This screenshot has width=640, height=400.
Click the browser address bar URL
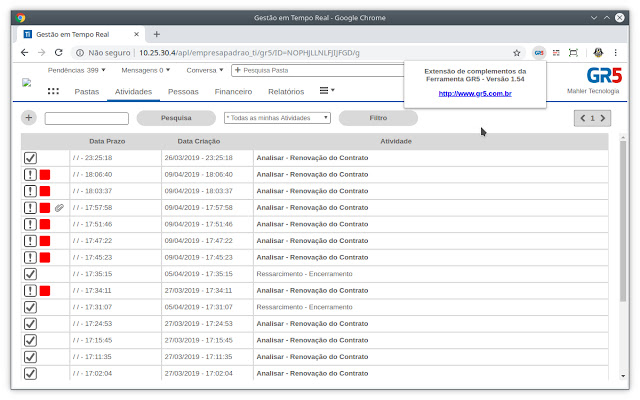tap(249, 53)
